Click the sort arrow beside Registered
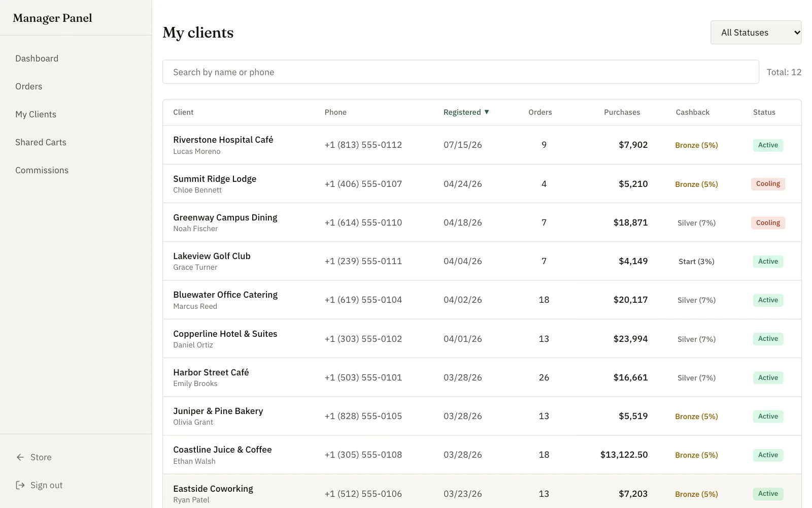Viewport: 812px width, 508px height. coord(487,112)
